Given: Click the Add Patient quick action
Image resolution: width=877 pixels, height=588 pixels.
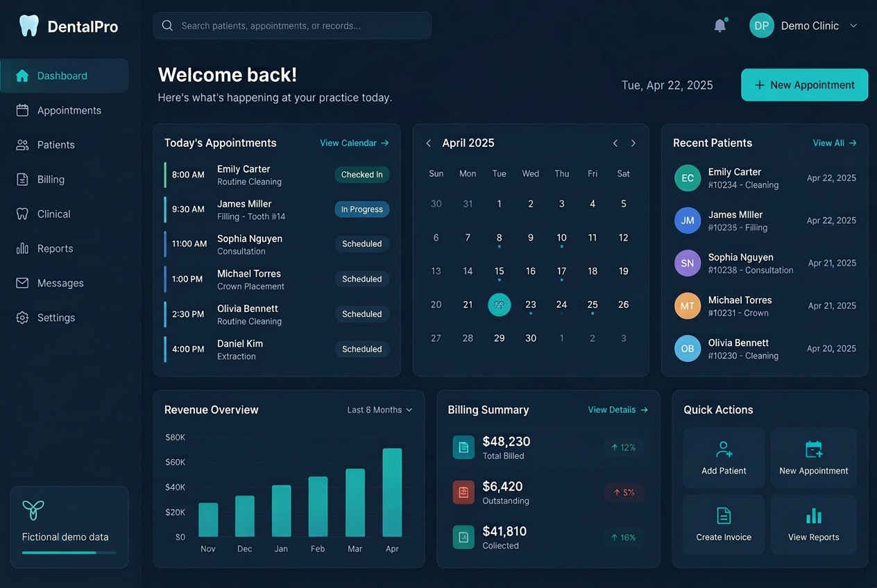Looking at the screenshot, I should [x=724, y=458].
